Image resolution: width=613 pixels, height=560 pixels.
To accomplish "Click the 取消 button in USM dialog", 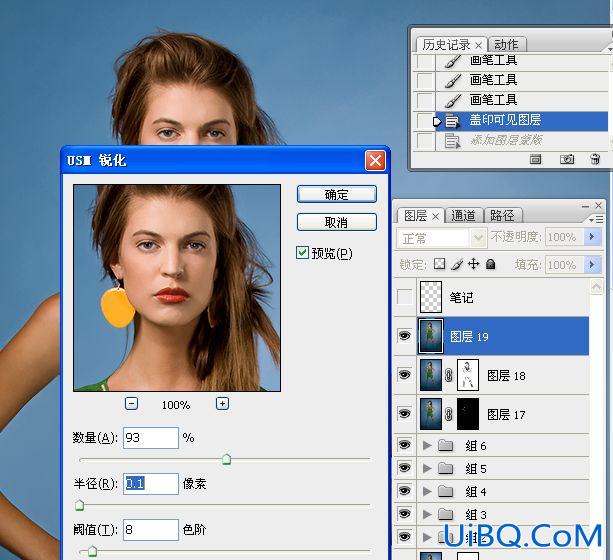I will [x=337, y=222].
